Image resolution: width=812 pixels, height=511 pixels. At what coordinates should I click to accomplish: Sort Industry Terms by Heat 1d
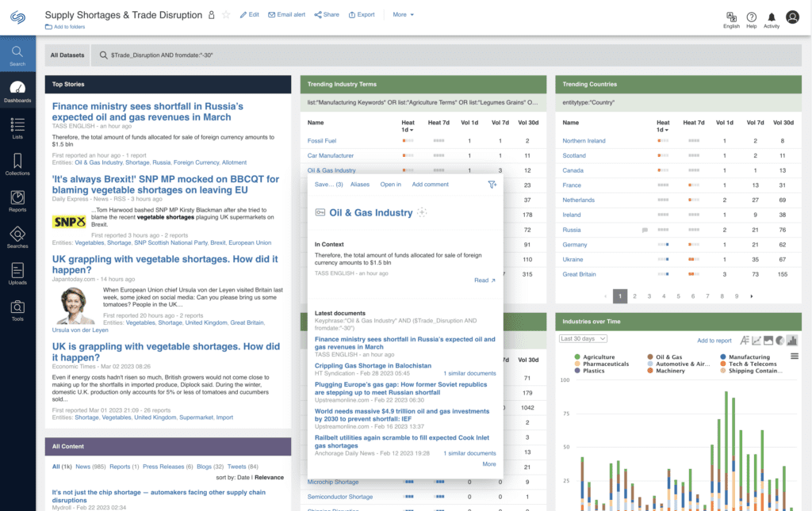408,126
